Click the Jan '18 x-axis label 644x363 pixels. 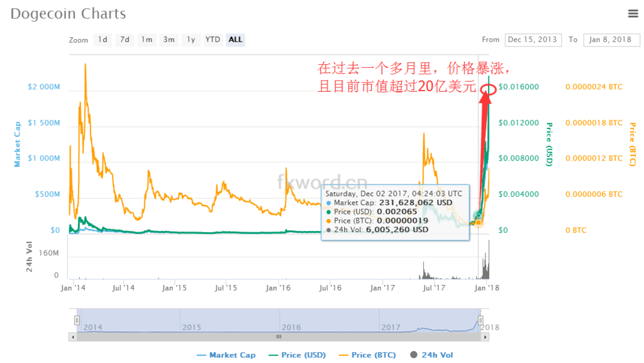pos(487,288)
